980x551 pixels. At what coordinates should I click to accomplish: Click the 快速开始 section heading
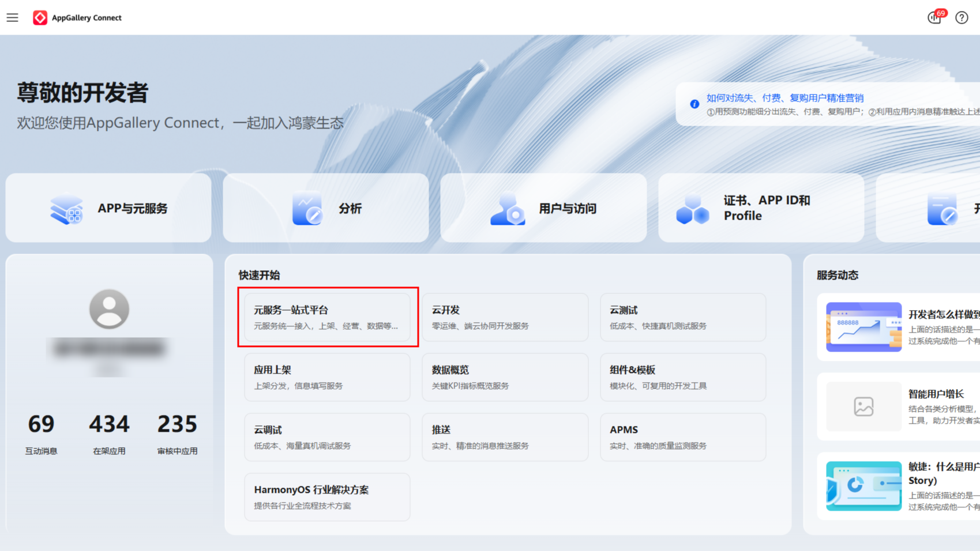[x=260, y=275]
